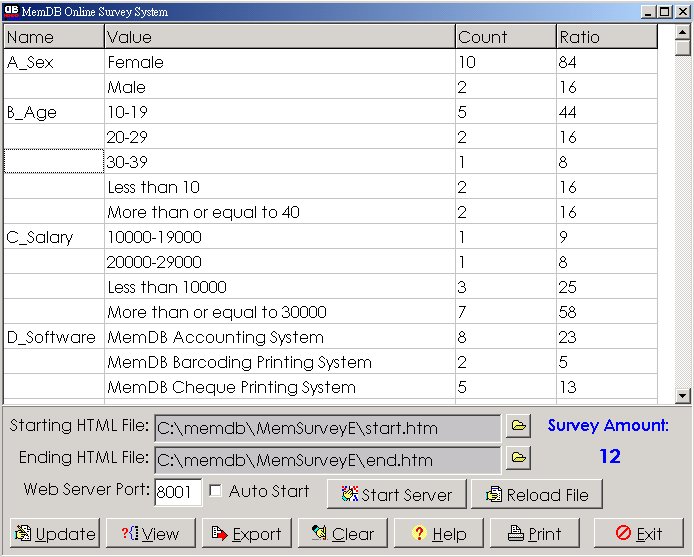Click the Start Server button
This screenshot has width=694, height=557.
(397, 494)
